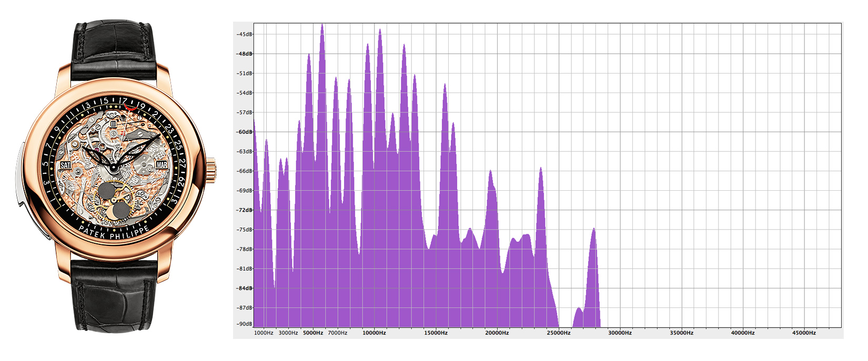Click the -90dB axis label
This screenshot has width=868, height=361.
click(244, 324)
